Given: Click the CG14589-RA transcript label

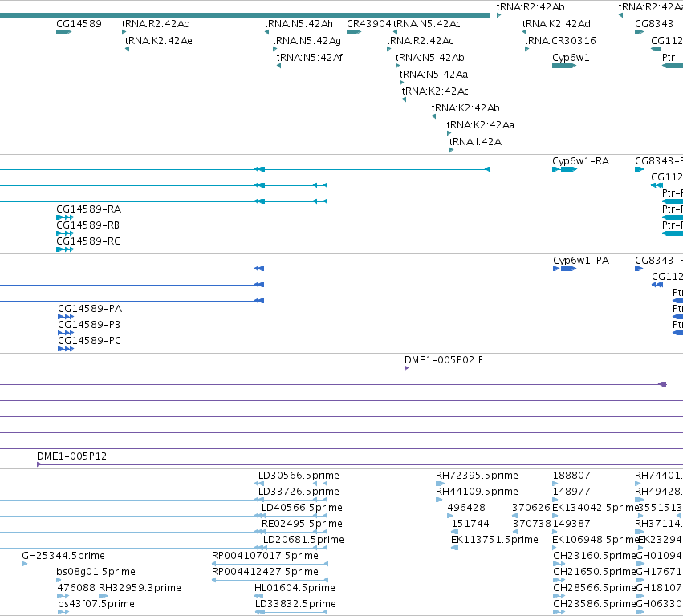Looking at the screenshot, I should pos(89,210).
